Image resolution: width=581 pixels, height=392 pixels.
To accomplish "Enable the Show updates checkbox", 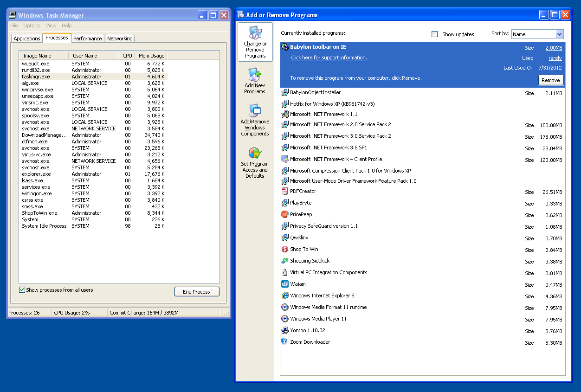I will pyautogui.click(x=435, y=34).
